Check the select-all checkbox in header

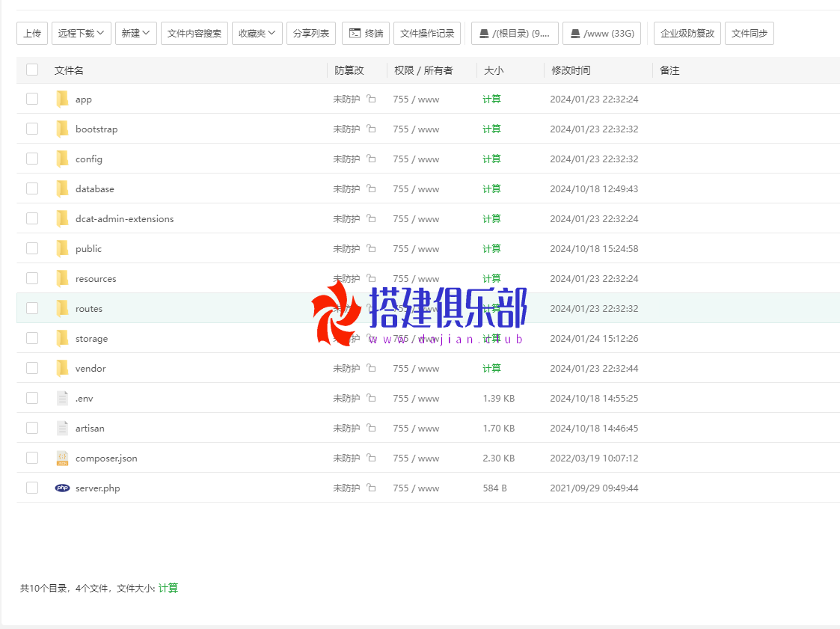coord(32,70)
